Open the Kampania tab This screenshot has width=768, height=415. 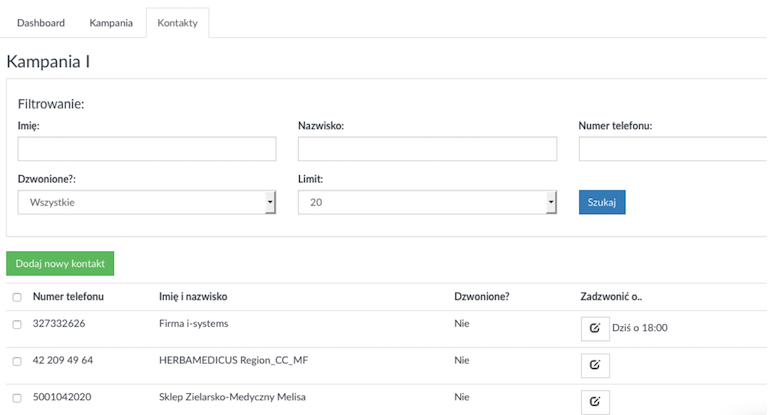pos(111,23)
